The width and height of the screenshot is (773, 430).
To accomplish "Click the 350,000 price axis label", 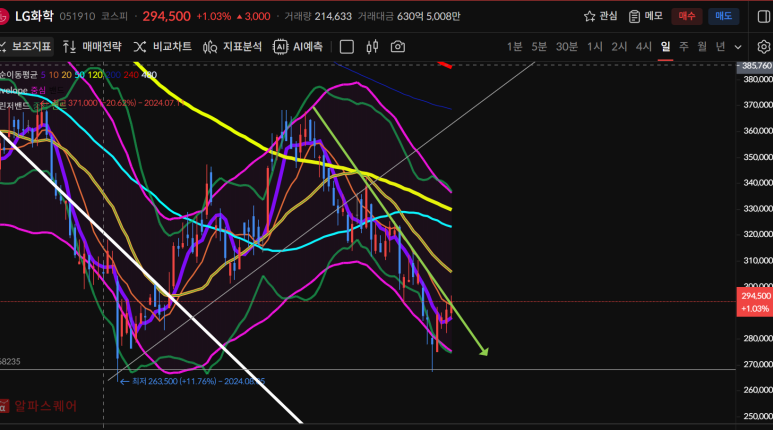I will tap(757, 157).
